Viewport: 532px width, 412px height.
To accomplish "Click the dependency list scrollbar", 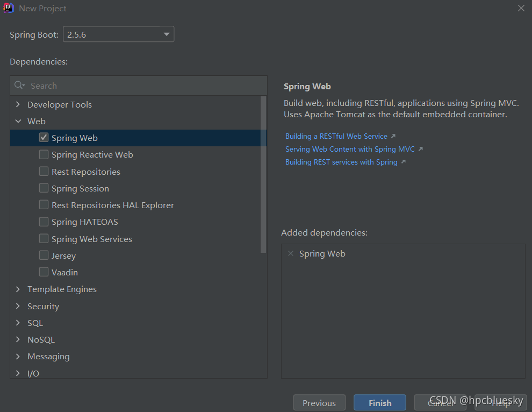I will (263, 175).
